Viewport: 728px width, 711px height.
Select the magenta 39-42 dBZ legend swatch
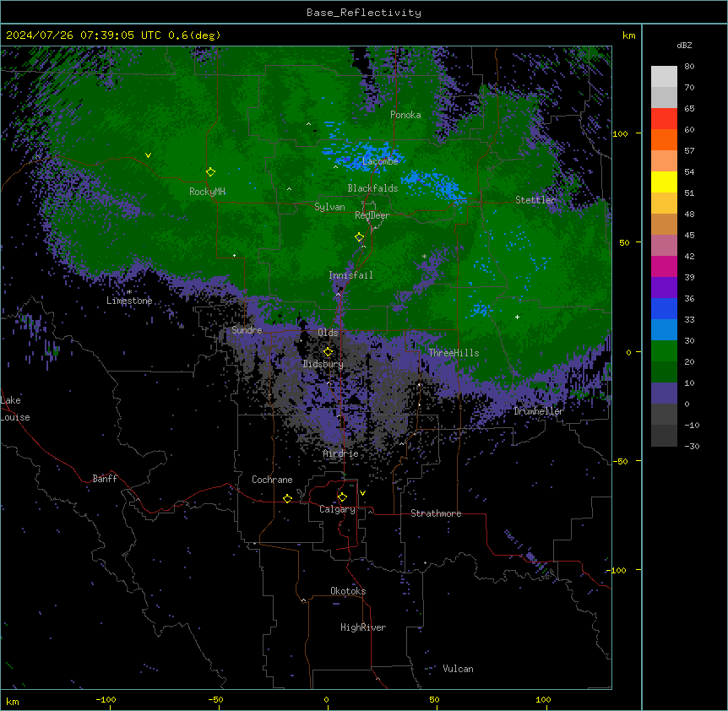(x=664, y=266)
